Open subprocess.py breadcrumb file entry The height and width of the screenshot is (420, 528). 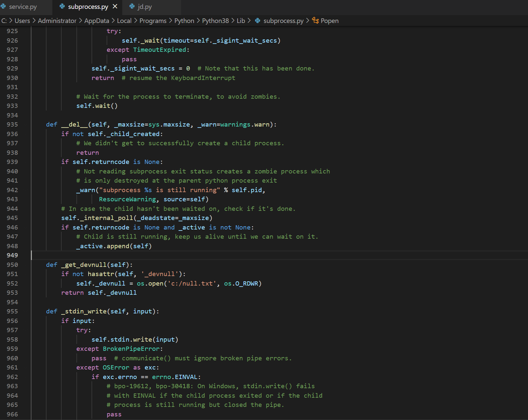point(283,21)
